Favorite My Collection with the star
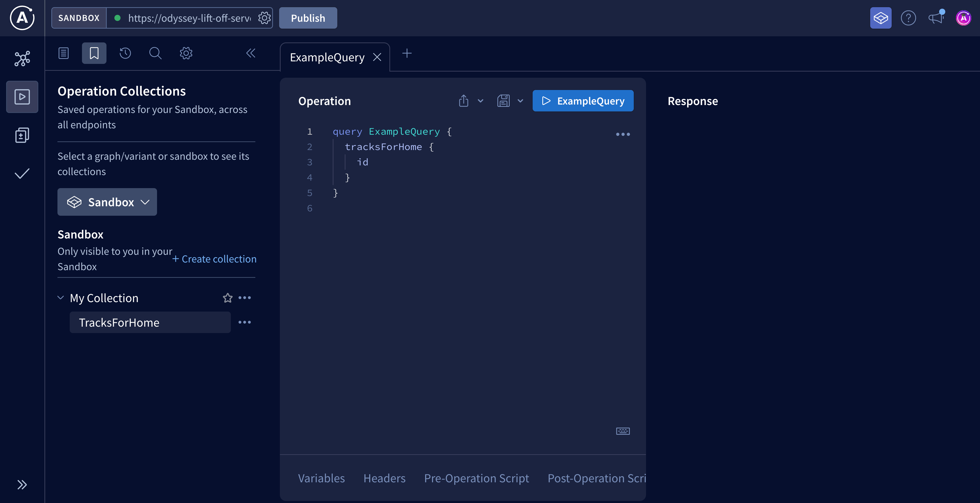The height and width of the screenshot is (503, 980). click(x=227, y=298)
